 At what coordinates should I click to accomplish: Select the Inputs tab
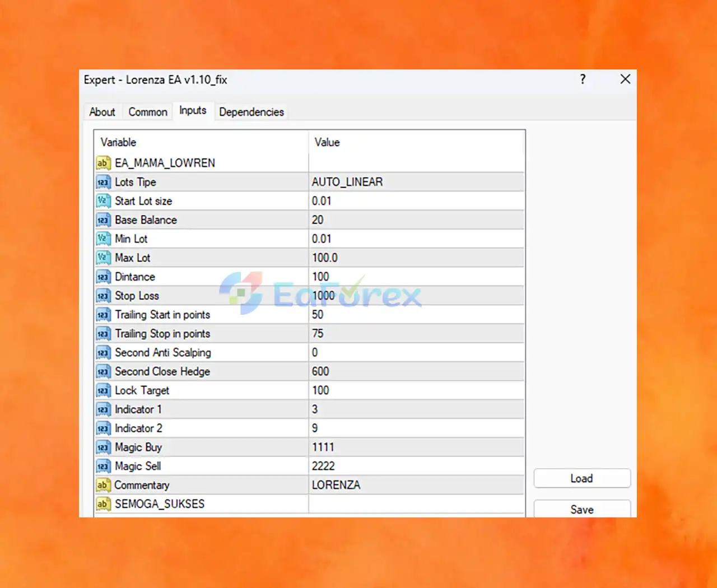click(193, 111)
